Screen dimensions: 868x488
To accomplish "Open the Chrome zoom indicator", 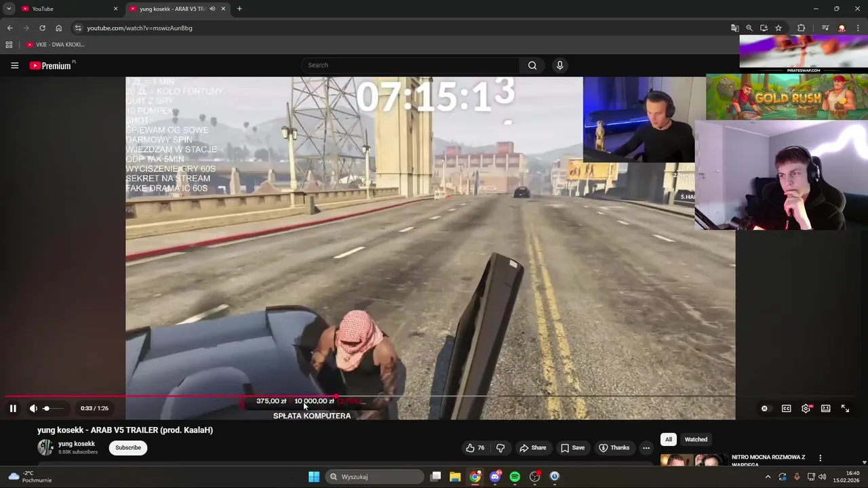I will point(749,28).
